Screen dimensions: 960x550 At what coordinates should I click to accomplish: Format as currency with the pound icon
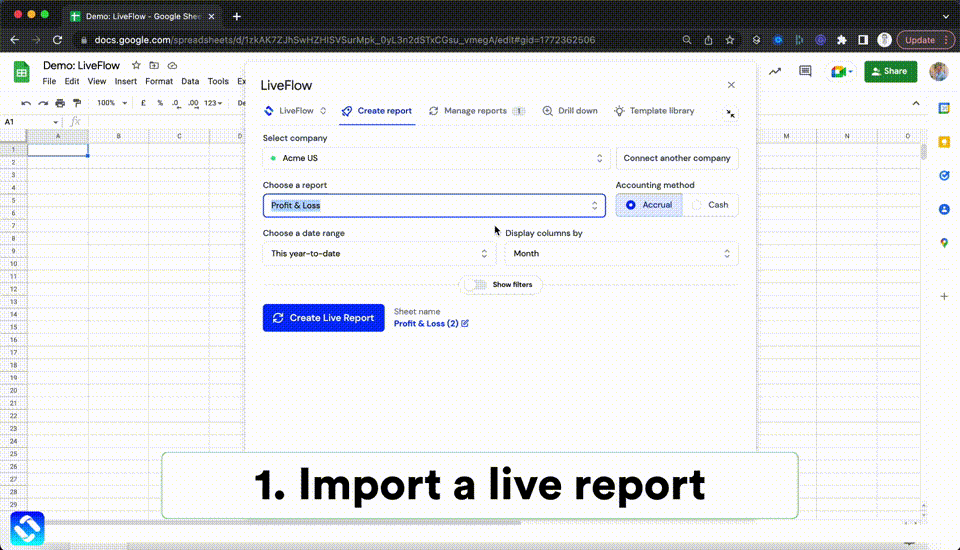[x=143, y=103]
